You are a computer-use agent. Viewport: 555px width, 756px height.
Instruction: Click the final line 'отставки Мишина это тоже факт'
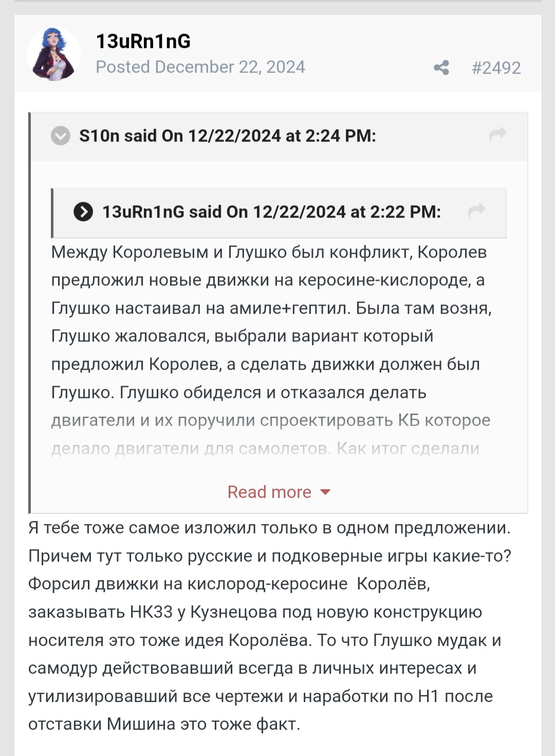pyautogui.click(x=164, y=724)
